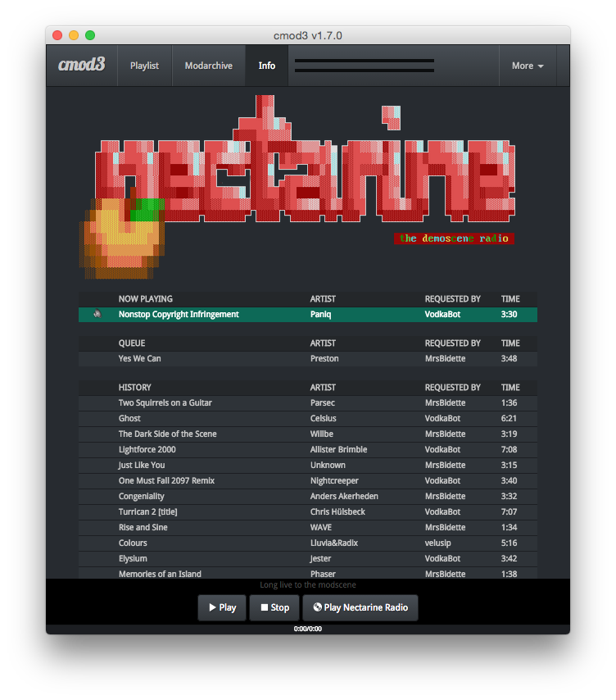Click the artist Celsius
This screenshot has width=616, height=700.
point(324,418)
